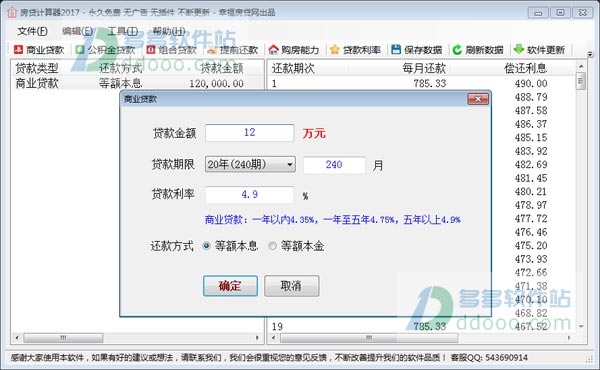Open the 提前还款 toolbar icon
Image resolution: width=600 pixels, height=370 pixels.
click(212, 50)
